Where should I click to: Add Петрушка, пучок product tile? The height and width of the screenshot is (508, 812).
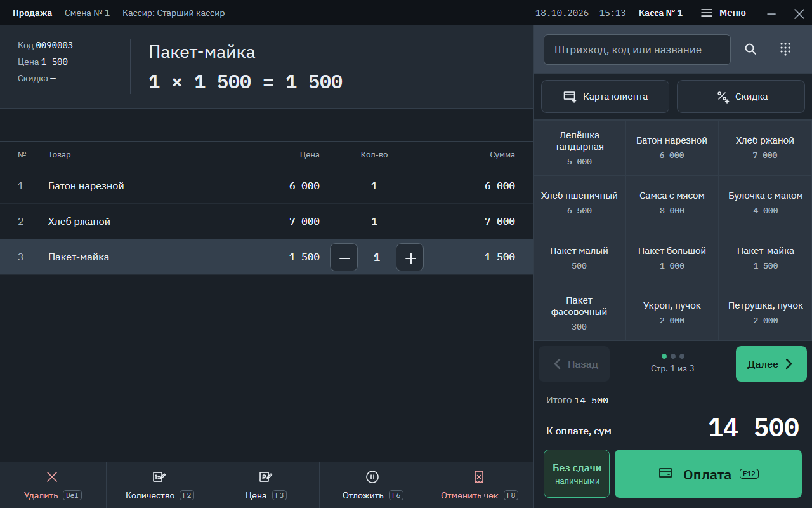point(765,313)
